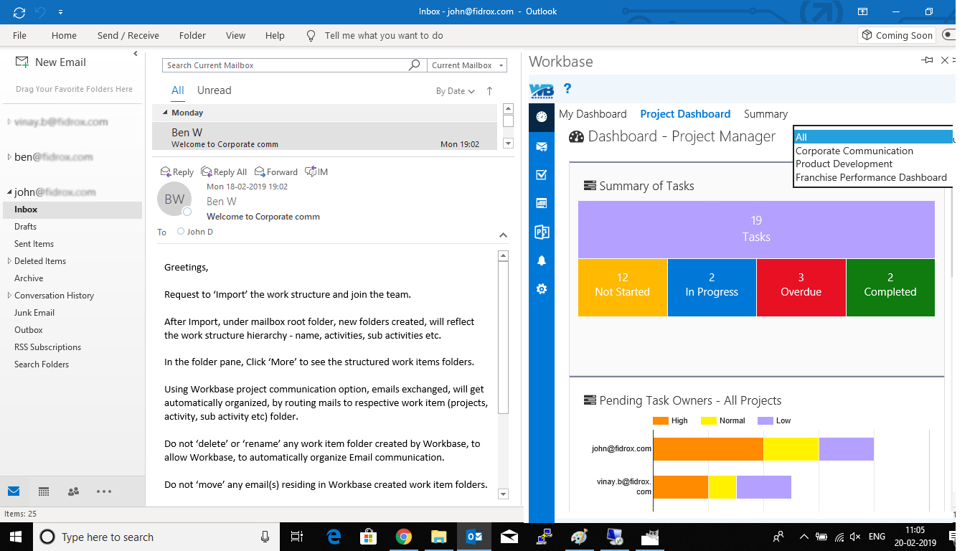This screenshot has height=551, width=980.
Task: Open the Quick Access Toolbar customize dropdown
Action: point(60,12)
